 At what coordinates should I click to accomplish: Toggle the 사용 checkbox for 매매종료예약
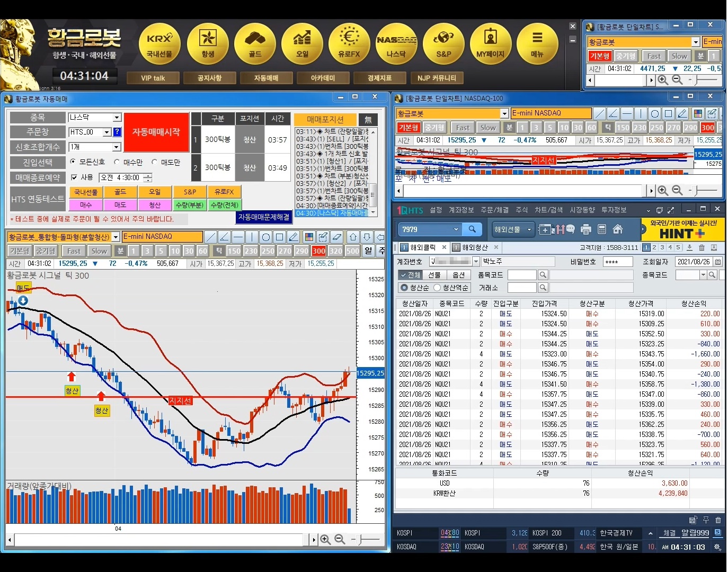click(74, 177)
